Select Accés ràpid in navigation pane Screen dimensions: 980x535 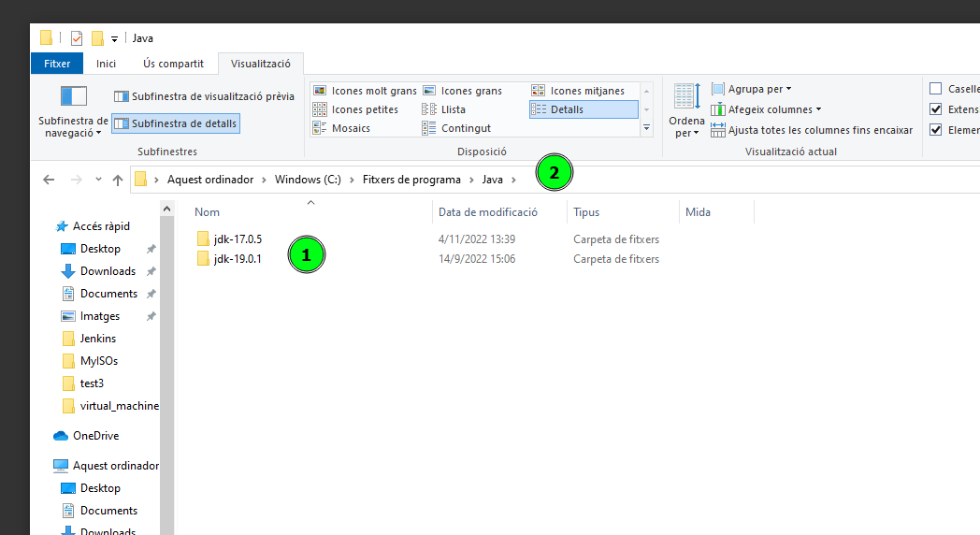(x=93, y=226)
